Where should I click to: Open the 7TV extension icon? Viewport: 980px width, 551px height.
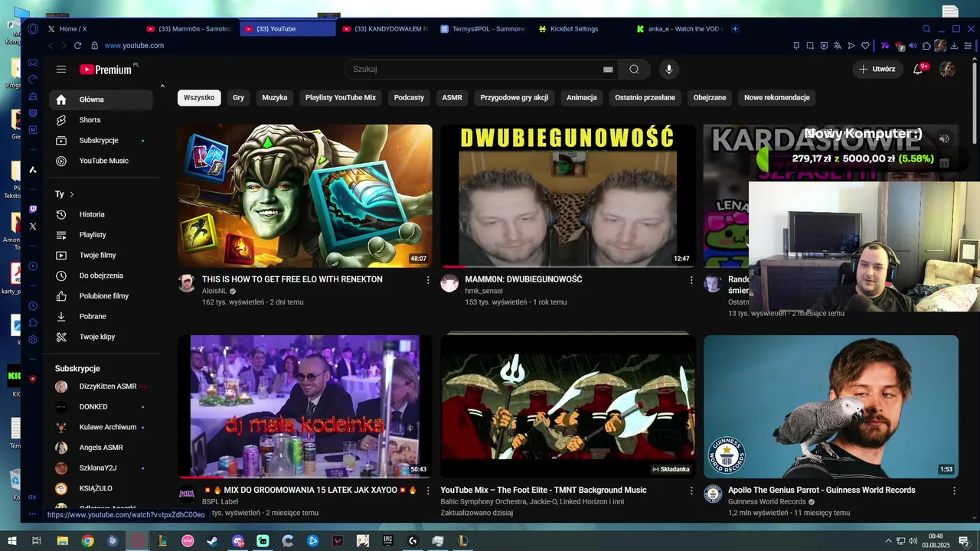click(885, 46)
